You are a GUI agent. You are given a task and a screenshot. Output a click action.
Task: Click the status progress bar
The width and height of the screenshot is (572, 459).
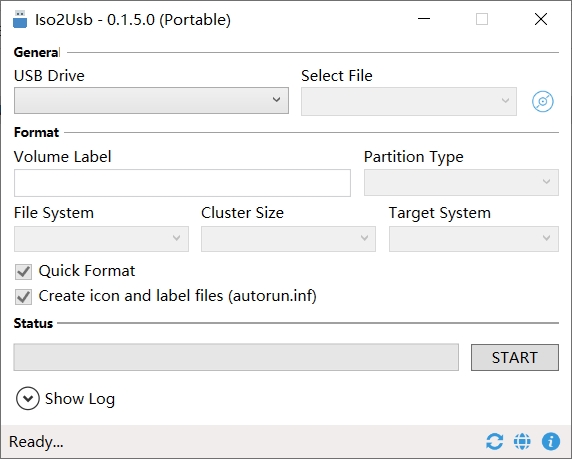pyautogui.click(x=236, y=357)
